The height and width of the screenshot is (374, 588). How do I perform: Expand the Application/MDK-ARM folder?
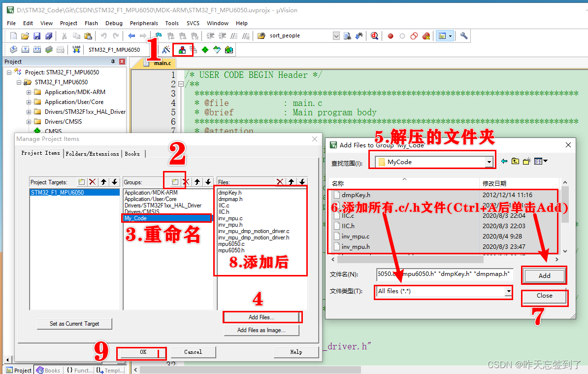pyautogui.click(x=29, y=92)
